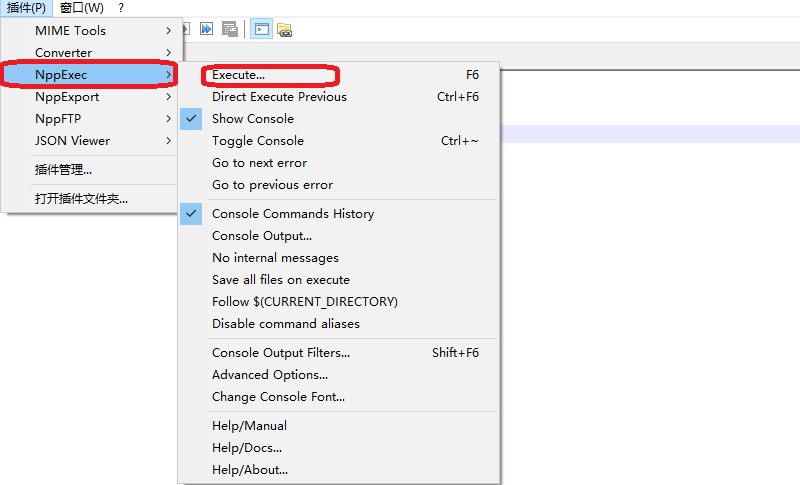The width and height of the screenshot is (800, 485).
Task: Expand the Converter submenu
Action: (90, 53)
